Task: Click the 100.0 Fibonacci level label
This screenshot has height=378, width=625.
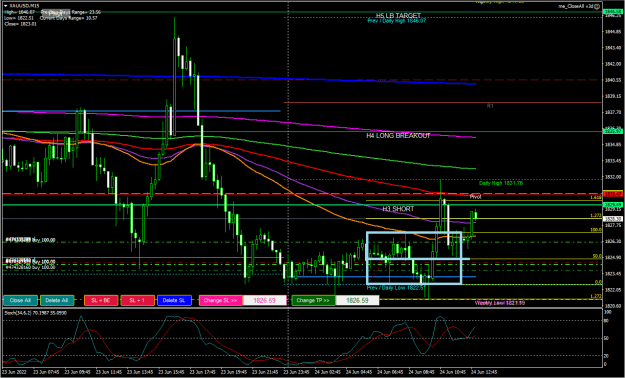Action: (596, 230)
